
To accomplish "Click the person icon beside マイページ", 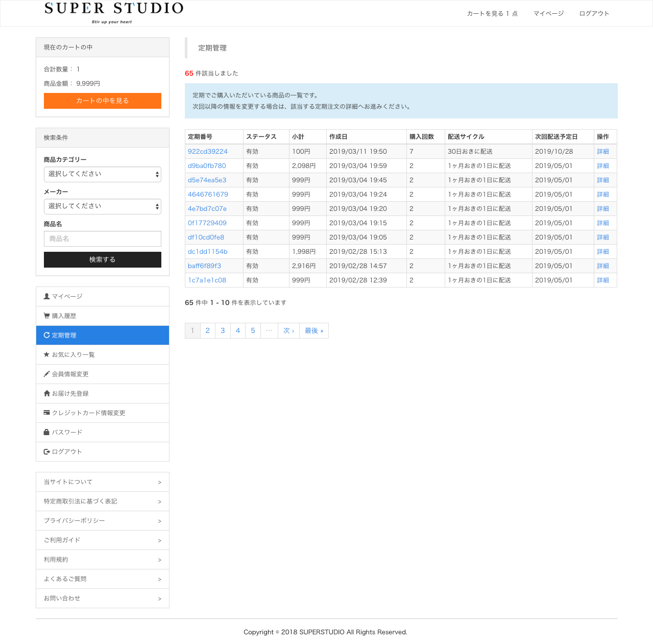I will pos(47,296).
